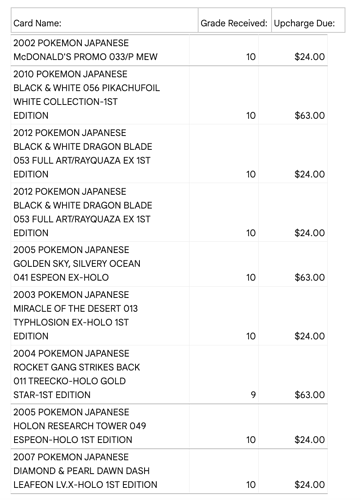Click the grade 10 cell for Leafeon LV.X
Viewport: 361px width, 500px height.
(251, 485)
